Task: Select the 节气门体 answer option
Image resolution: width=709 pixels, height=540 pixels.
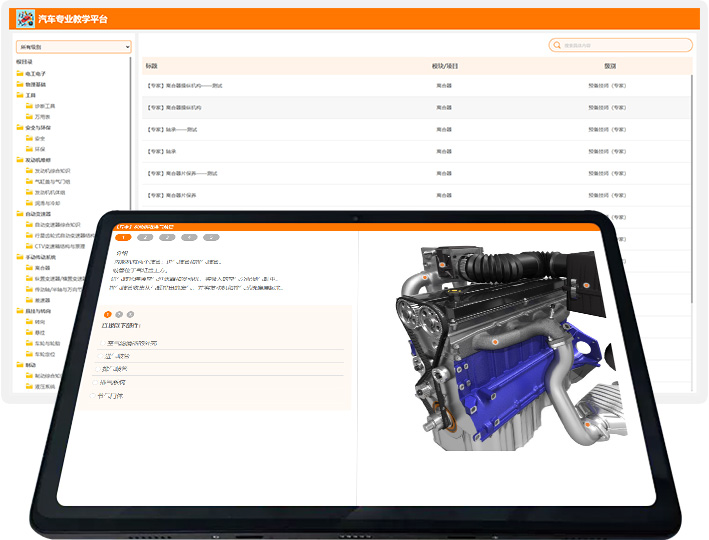Action: (x=92, y=396)
